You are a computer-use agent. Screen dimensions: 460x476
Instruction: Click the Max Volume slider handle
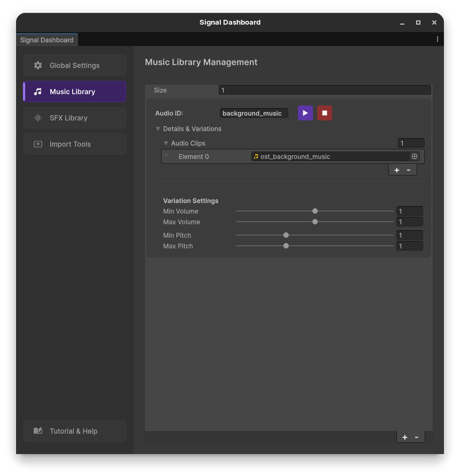[315, 222]
